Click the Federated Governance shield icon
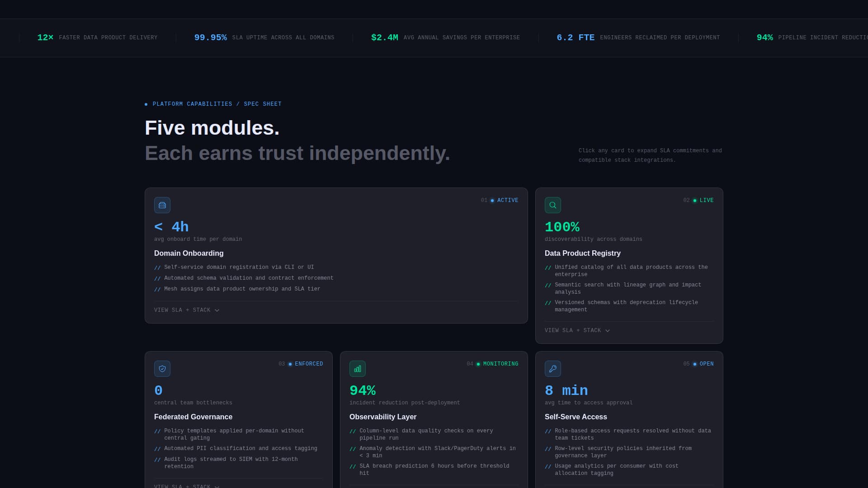Screen dimensions: 868x488 162,369
